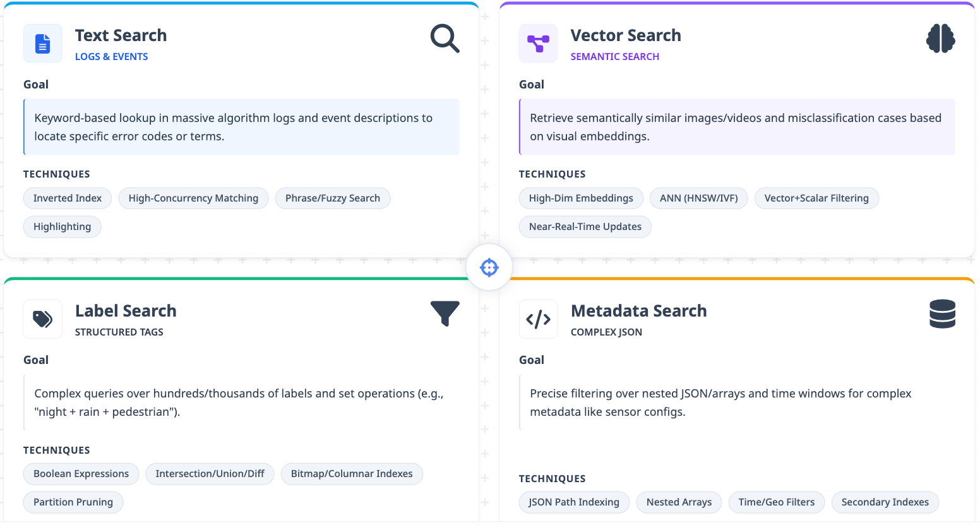Select the Boolean Expressions tag

click(81, 474)
